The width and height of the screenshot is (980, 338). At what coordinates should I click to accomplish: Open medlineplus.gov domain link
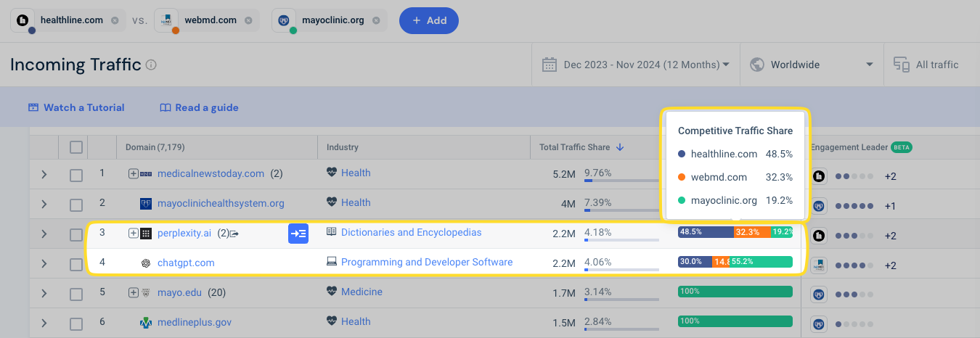195,322
